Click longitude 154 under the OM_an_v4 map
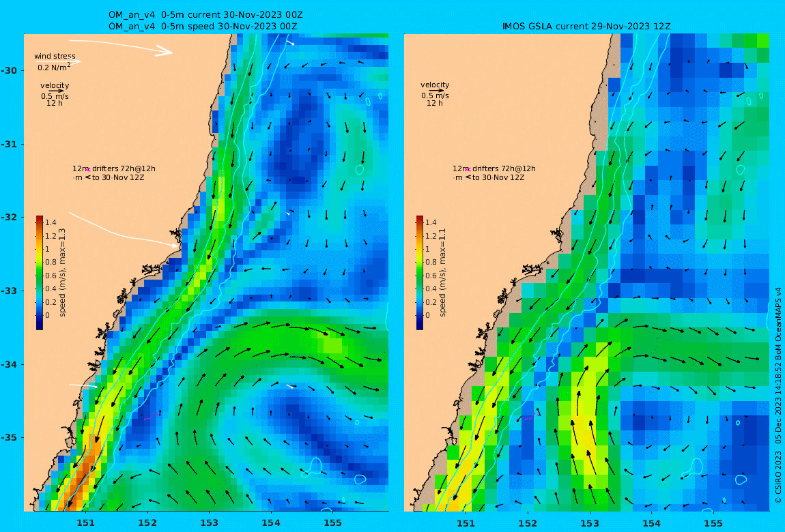This screenshot has width=785, height=532. point(271,523)
